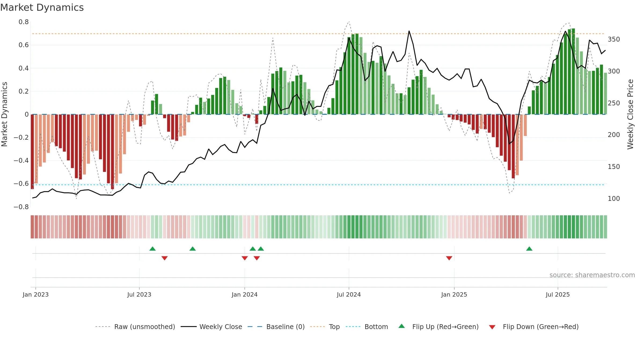Click the Market Dynamics chart title
Screen dimensions: 644x362
(42, 8)
